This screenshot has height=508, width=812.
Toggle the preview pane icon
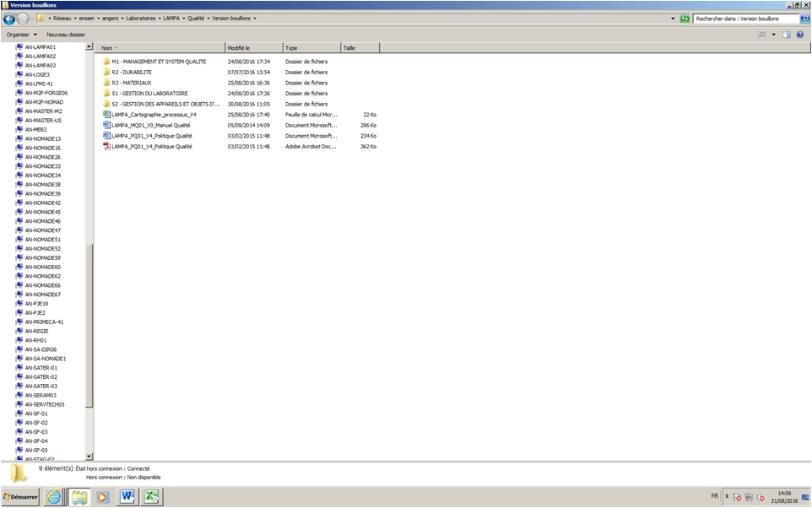click(x=786, y=35)
